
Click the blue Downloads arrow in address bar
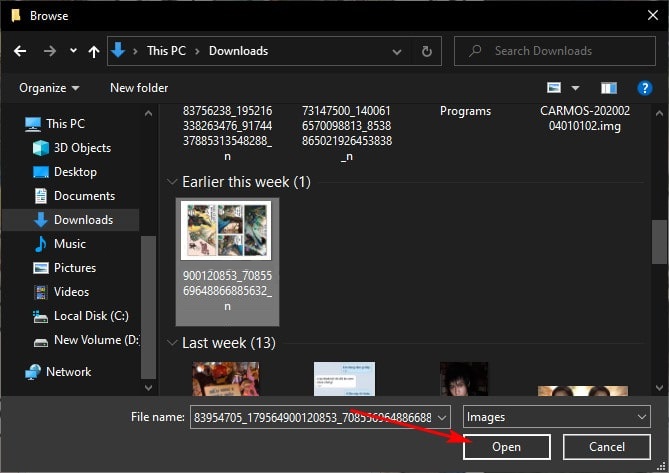point(118,50)
